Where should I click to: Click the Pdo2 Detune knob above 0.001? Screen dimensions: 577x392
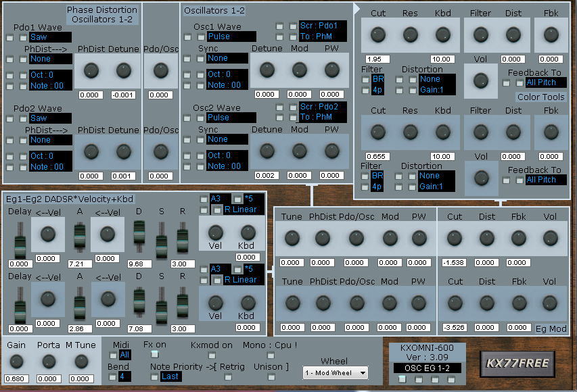pos(124,151)
